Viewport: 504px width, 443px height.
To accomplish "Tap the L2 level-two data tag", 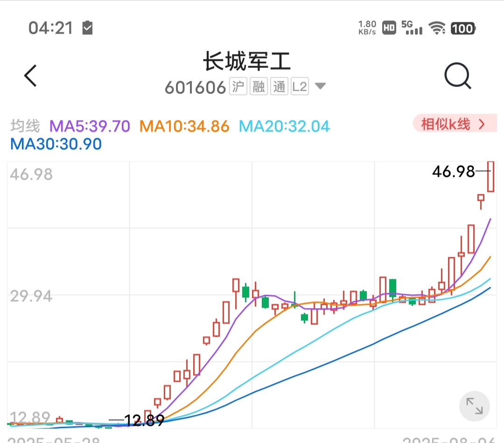I will 300,86.
